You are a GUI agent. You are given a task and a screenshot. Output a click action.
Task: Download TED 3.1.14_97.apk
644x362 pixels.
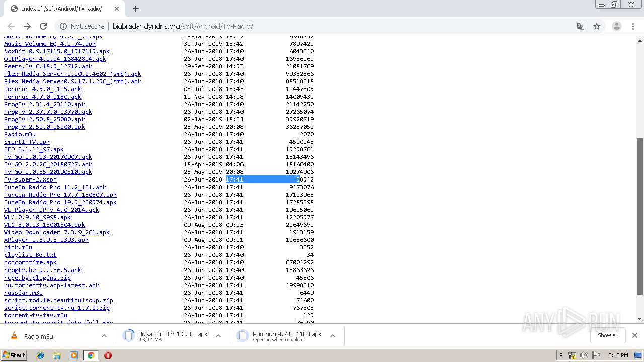click(x=34, y=149)
